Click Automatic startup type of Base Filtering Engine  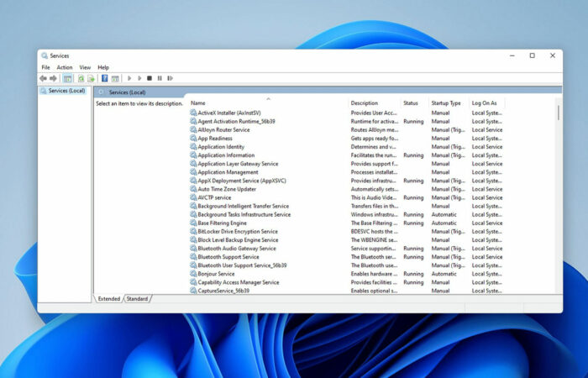pos(444,223)
